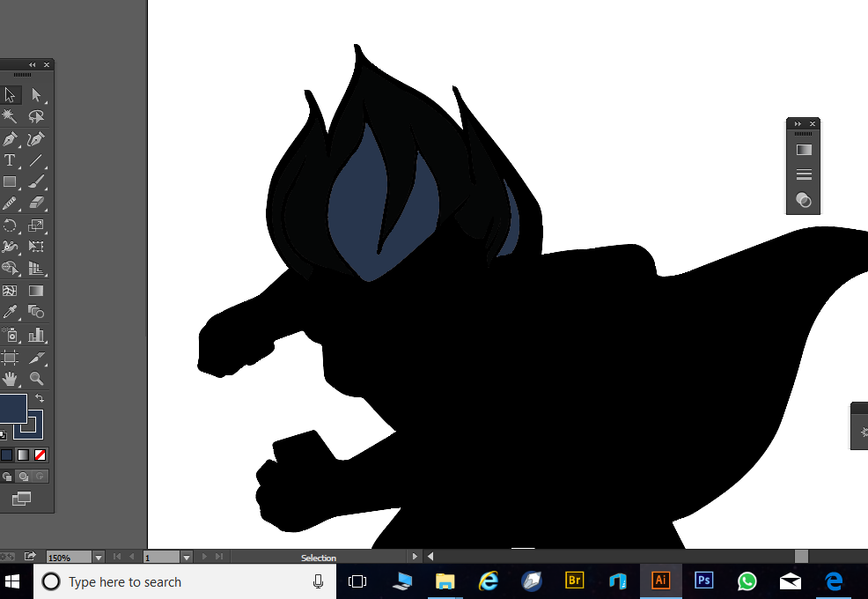Click horizontal scrollbar left arrow
The width and height of the screenshot is (868, 599).
tap(430, 557)
